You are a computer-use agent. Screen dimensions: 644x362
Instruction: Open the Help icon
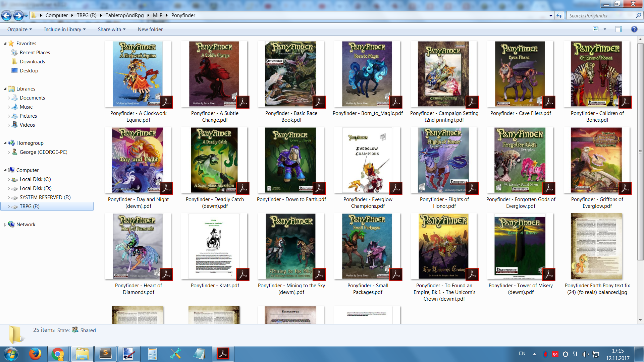coord(634,29)
